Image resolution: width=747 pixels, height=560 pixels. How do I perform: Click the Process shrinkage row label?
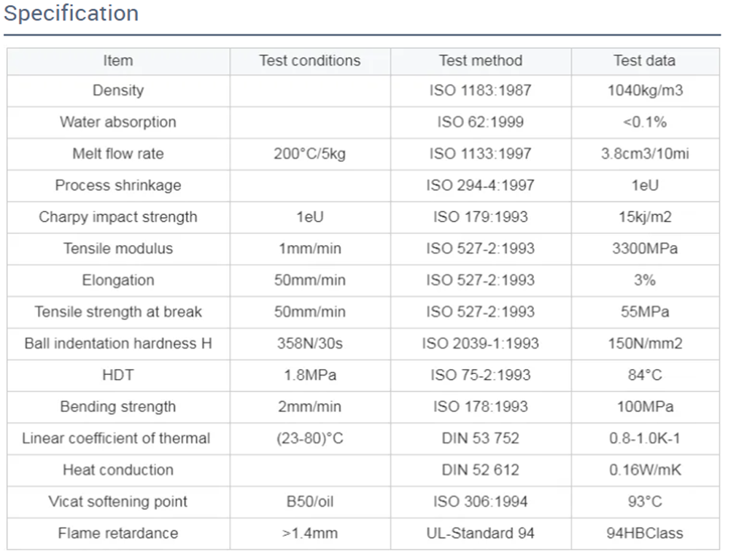(117, 185)
